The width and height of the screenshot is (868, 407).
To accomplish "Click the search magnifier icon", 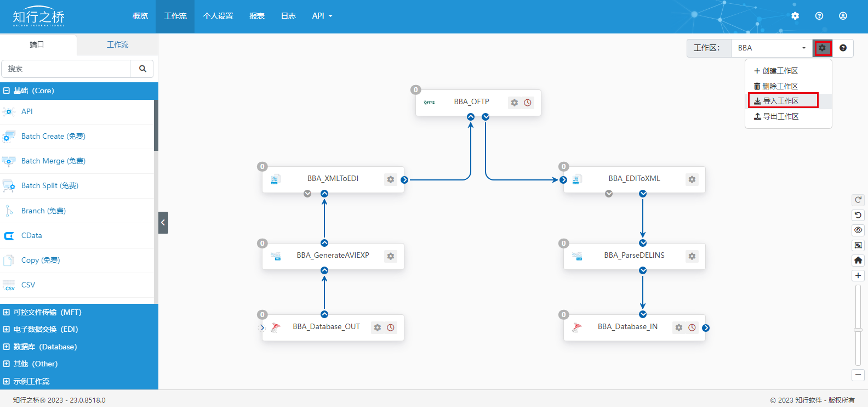I will (x=142, y=69).
